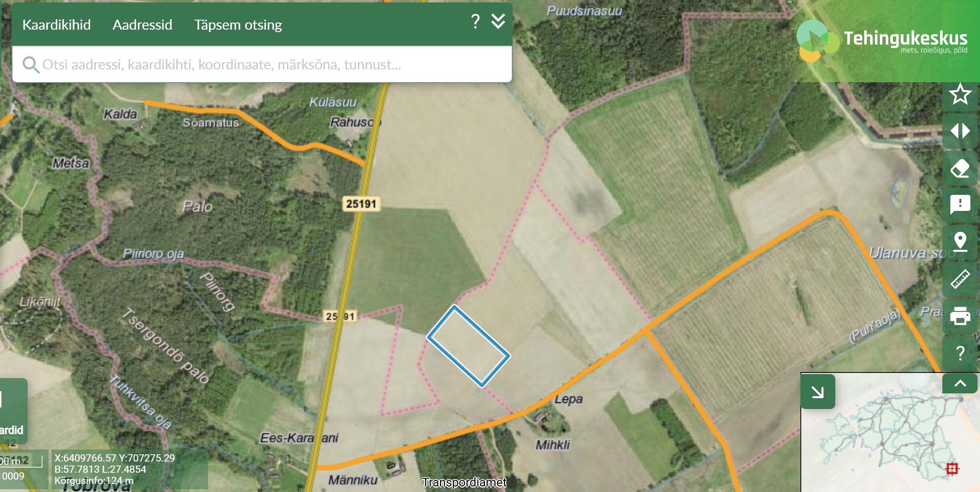Image resolution: width=980 pixels, height=492 pixels.
Task: Click the favorites star icon
Action: click(x=960, y=95)
